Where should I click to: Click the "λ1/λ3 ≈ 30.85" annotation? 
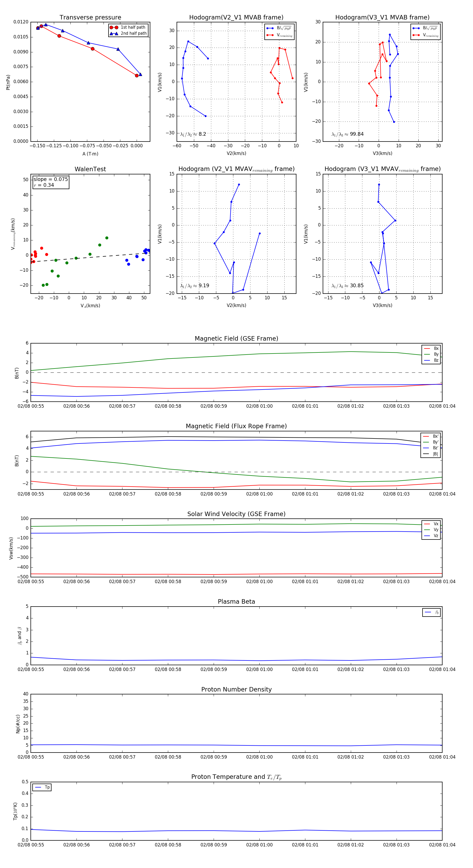point(347,286)
